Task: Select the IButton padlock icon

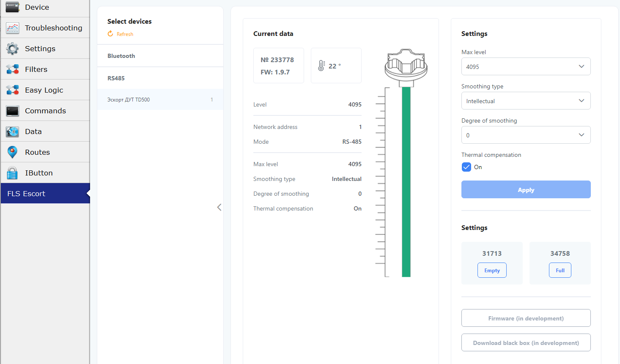Action: coord(12,173)
